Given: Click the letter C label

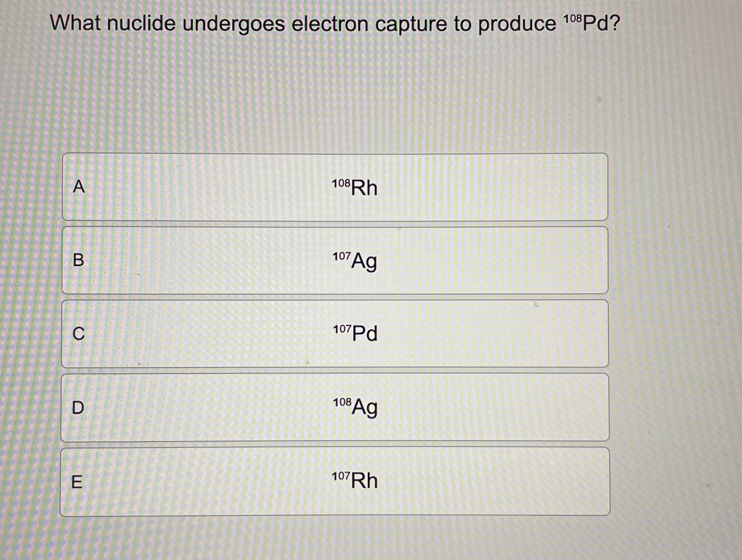Looking at the screenshot, I should tap(79, 334).
